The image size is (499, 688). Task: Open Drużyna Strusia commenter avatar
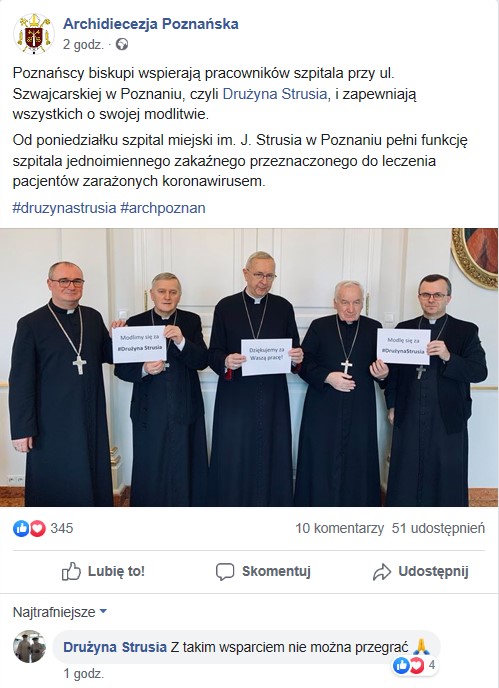pos(29,647)
